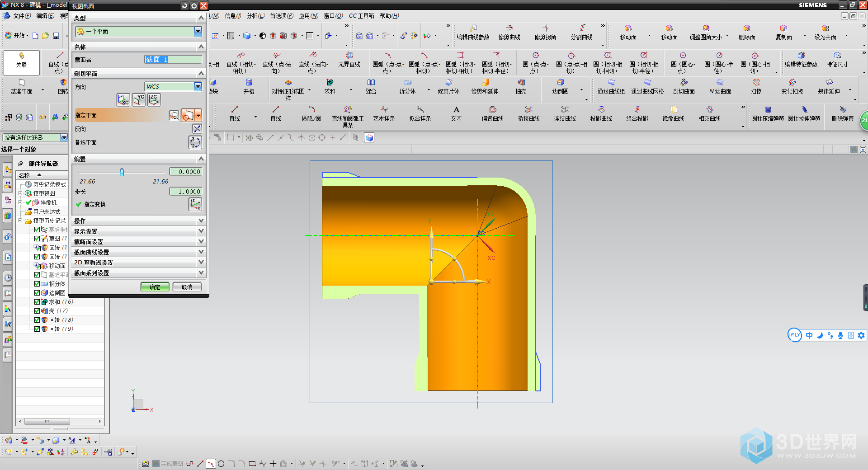Select the 桥接曲线 bridge curve tool
868x470 pixels.
point(529,113)
